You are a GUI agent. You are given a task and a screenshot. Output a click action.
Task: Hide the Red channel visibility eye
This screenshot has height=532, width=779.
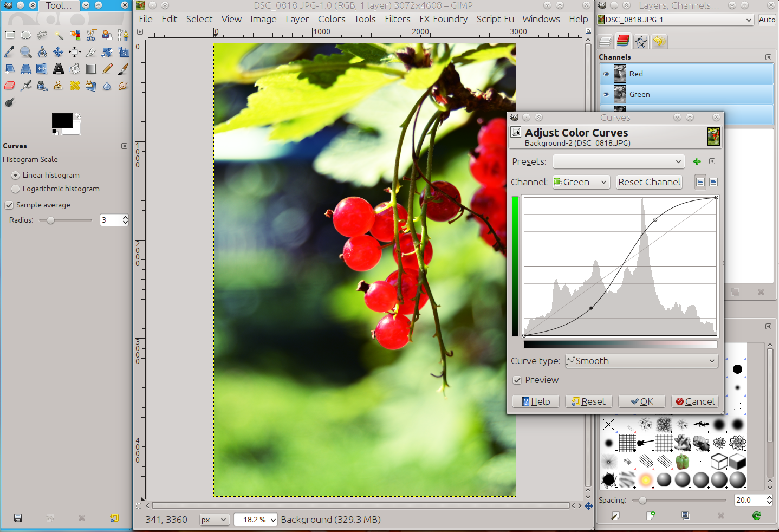tap(606, 74)
